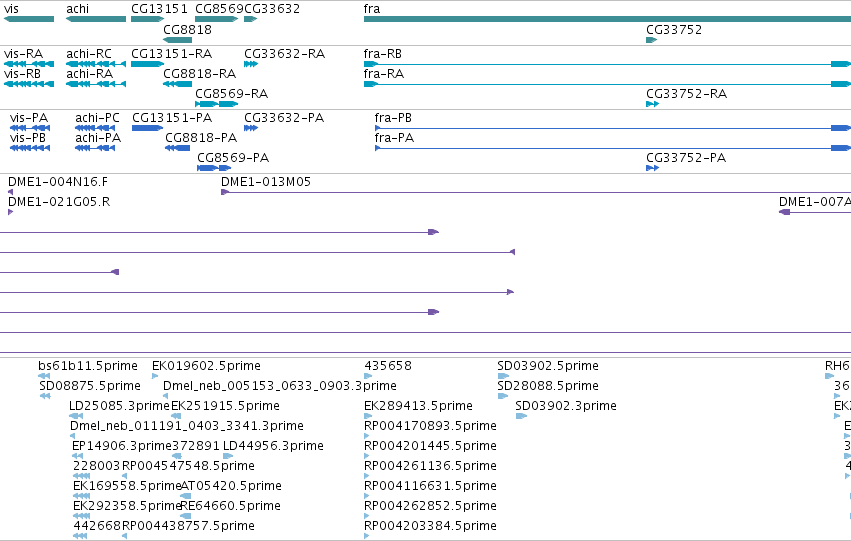Click the SD28088.5prime EST
Image resolution: width=851 pixels, height=541 pixels.
click(x=503, y=396)
